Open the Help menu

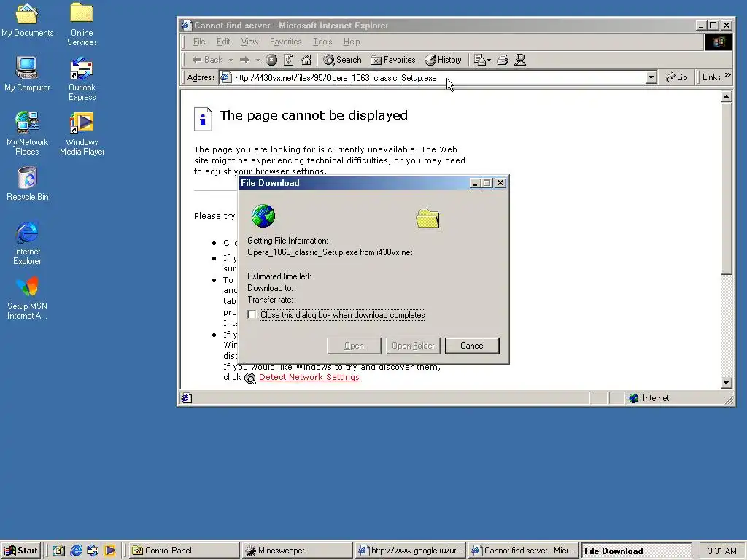coord(352,42)
